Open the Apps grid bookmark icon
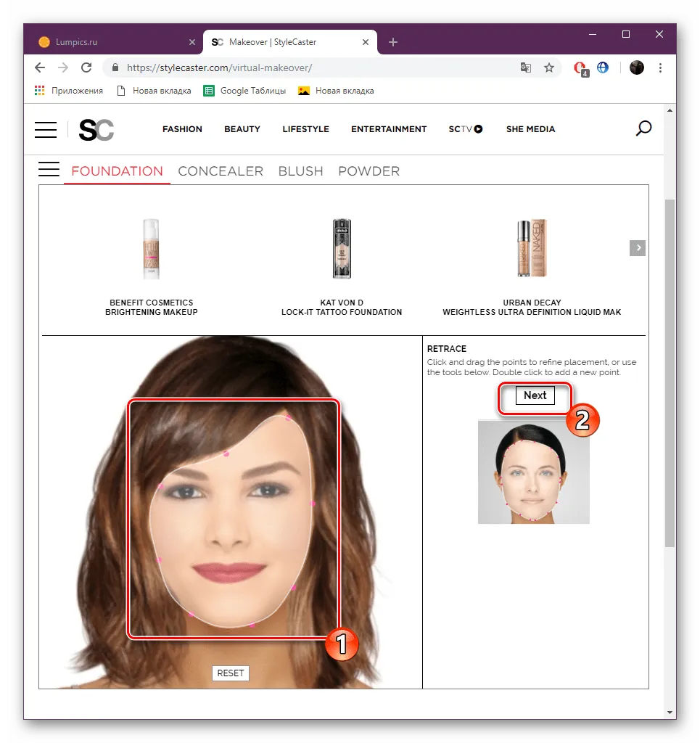 click(x=40, y=91)
